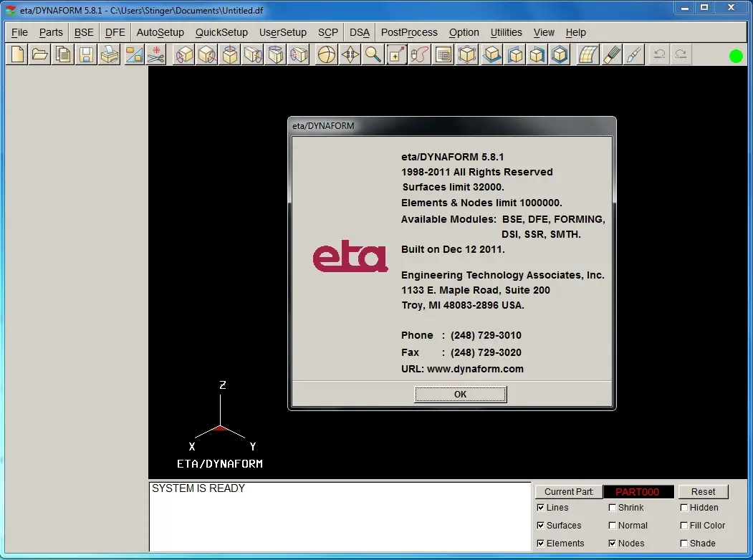Screen dimensions: 753x560
Task: Click the view icon with plane behind cube
Action: (x=515, y=54)
